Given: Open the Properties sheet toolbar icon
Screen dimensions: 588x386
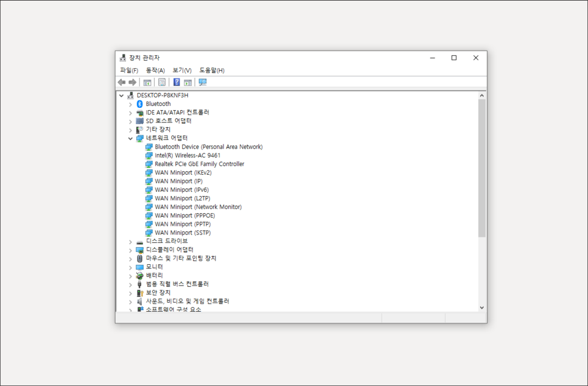Looking at the screenshot, I should [162, 82].
